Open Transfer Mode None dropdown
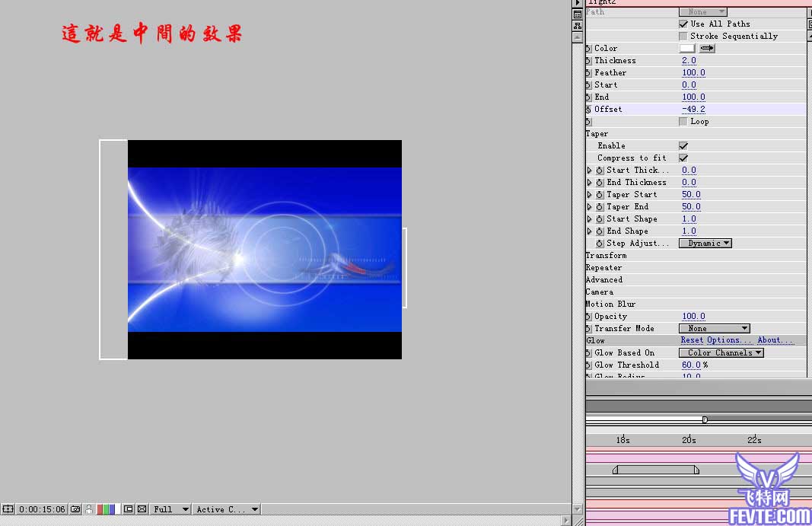This screenshot has width=812, height=526. pyautogui.click(x=715, y=329)
